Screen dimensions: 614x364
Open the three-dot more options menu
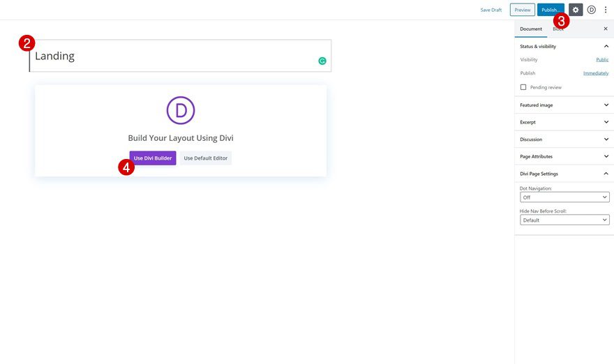point(606,10)
